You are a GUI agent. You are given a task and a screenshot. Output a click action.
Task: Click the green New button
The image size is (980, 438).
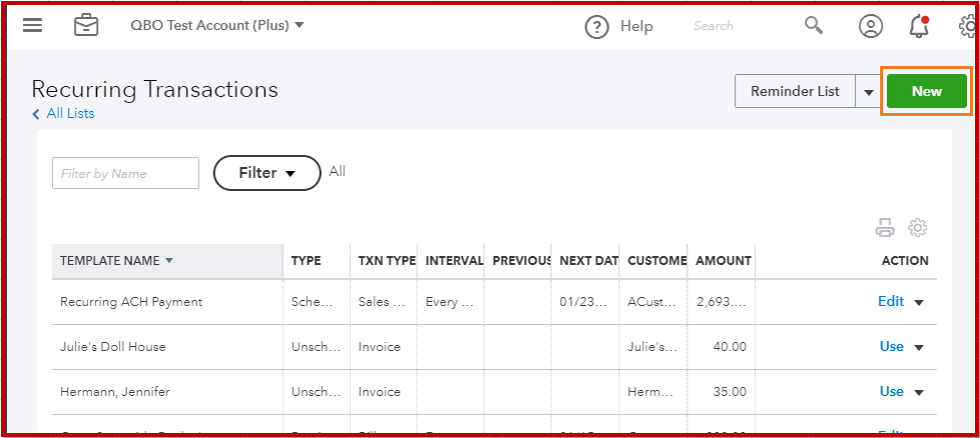926,91
